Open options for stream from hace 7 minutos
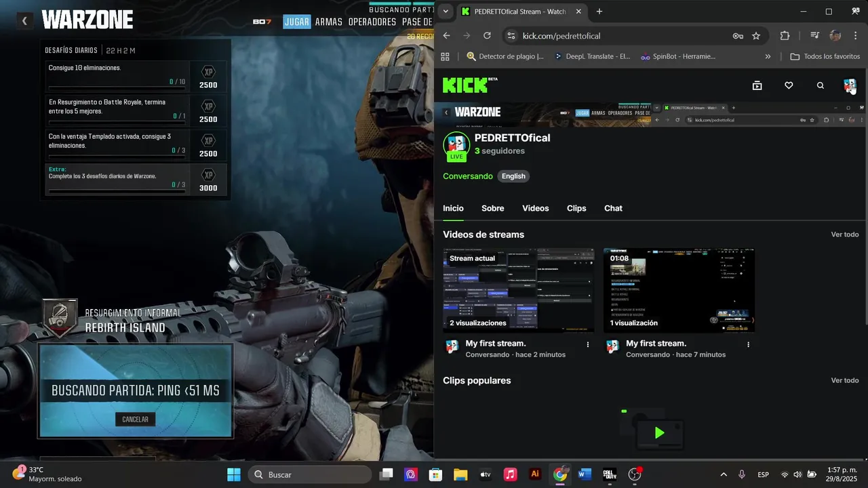This screenshot has width=868, height=488. coord(749,345)
